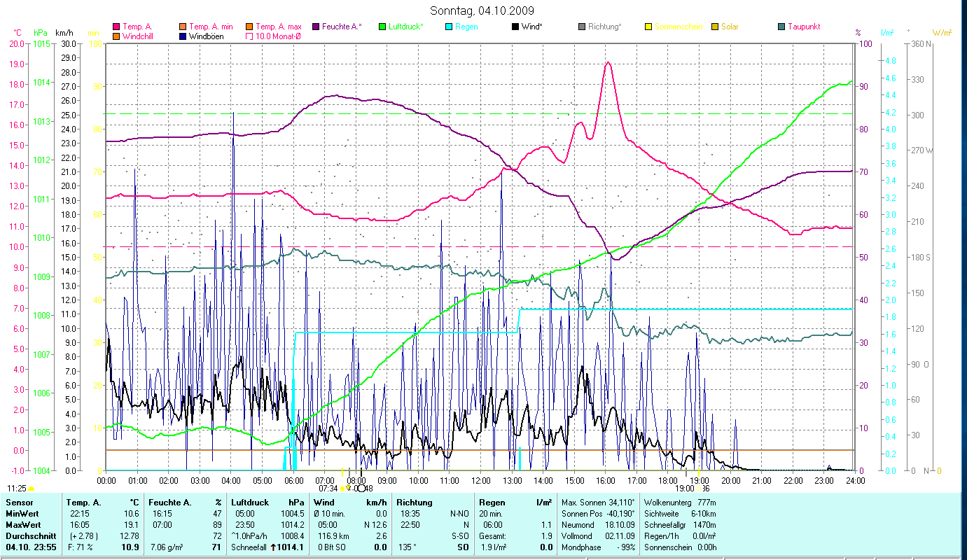Click the Windchill orange legend square
This screenshot has height=560, width=967.
click(x=116, y=36)
